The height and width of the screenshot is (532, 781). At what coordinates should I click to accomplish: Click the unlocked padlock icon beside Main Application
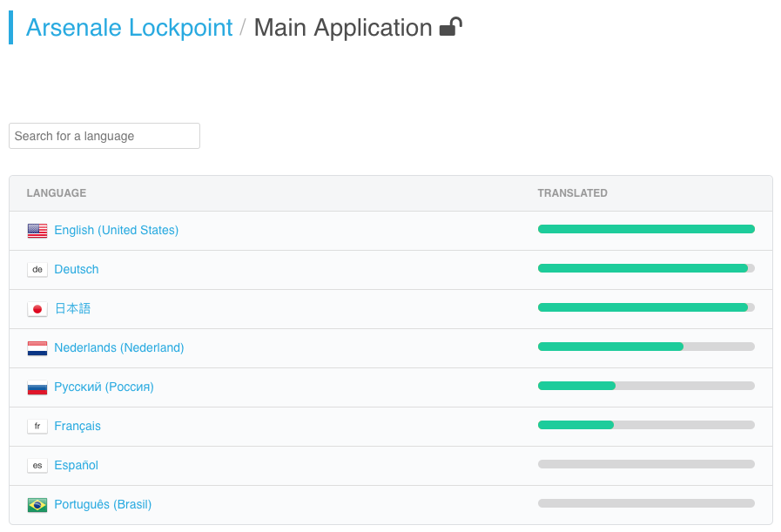tap(451, 27)
